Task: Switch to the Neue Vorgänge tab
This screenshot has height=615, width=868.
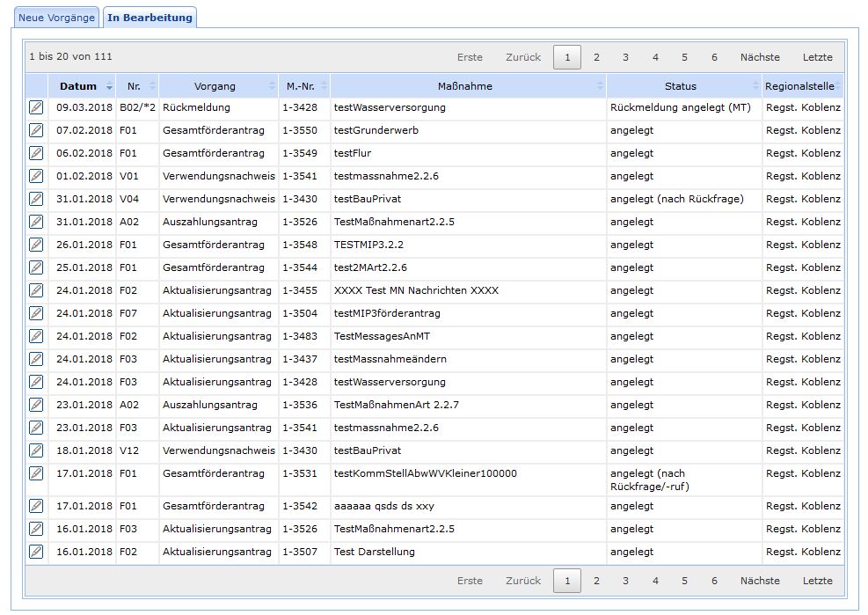Action: (x=56, y=18)
